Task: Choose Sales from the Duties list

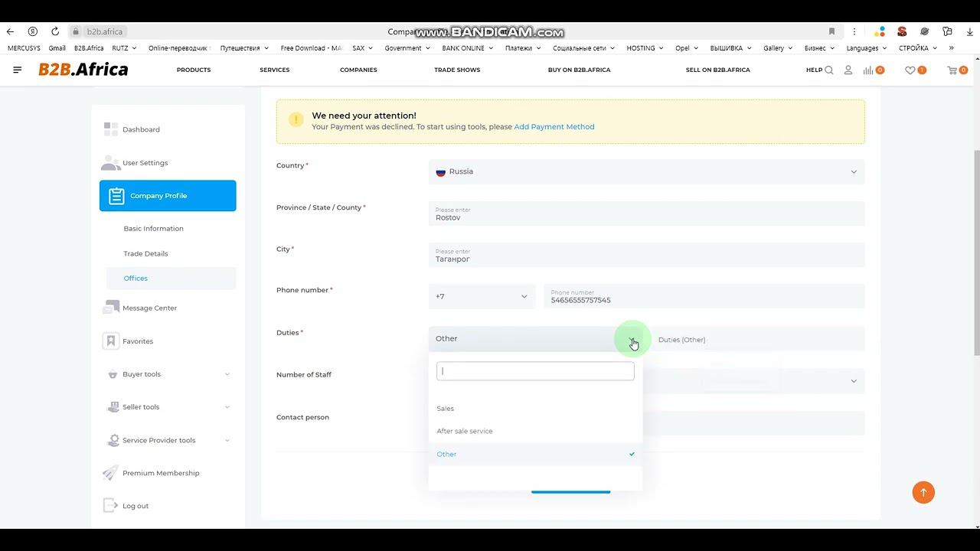Action: pyautogui.click(x=535, y=409)
